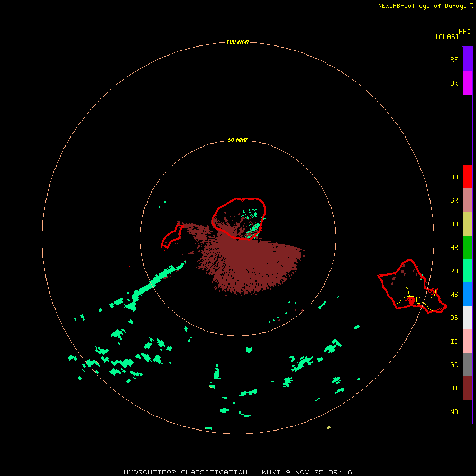This screenshot has height=476, width=476.
Task: Click the ND black legend swatch
Action: tap(467, 411)
